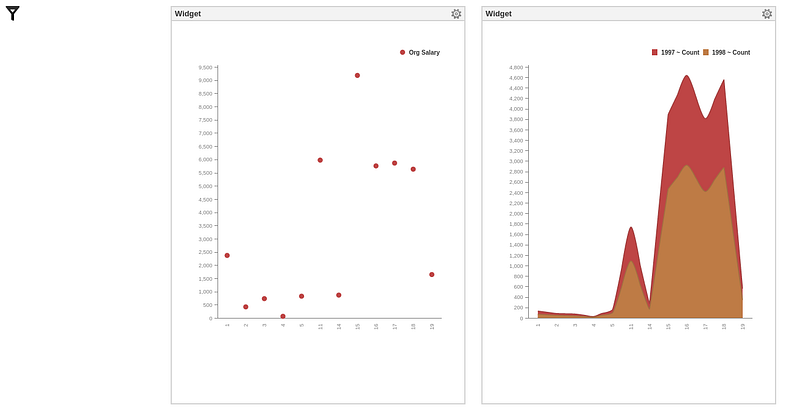Click the red 1997 ~ Count legend swatch

(655, 53)
